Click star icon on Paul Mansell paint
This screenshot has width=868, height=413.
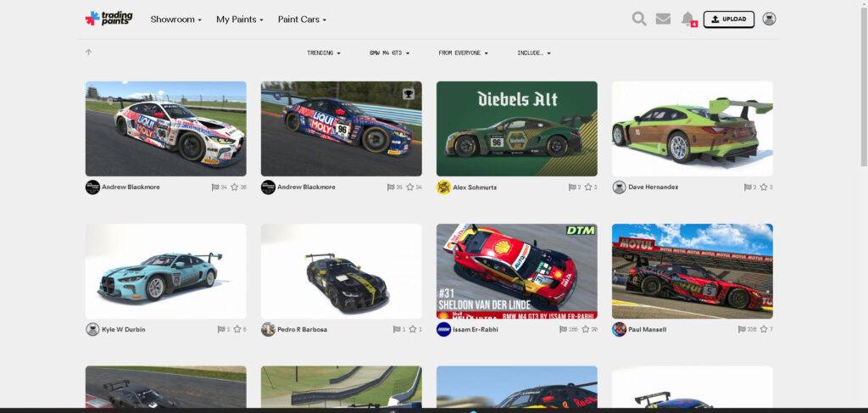764,329
